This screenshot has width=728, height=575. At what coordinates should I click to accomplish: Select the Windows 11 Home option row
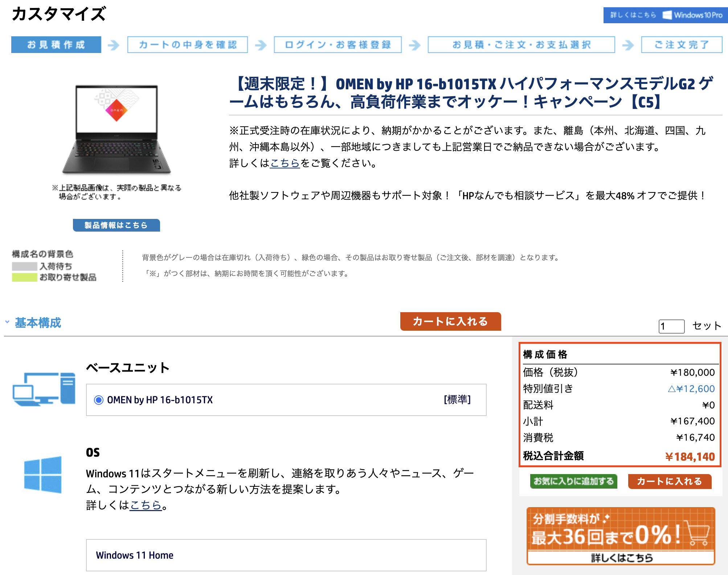(286, 555)
